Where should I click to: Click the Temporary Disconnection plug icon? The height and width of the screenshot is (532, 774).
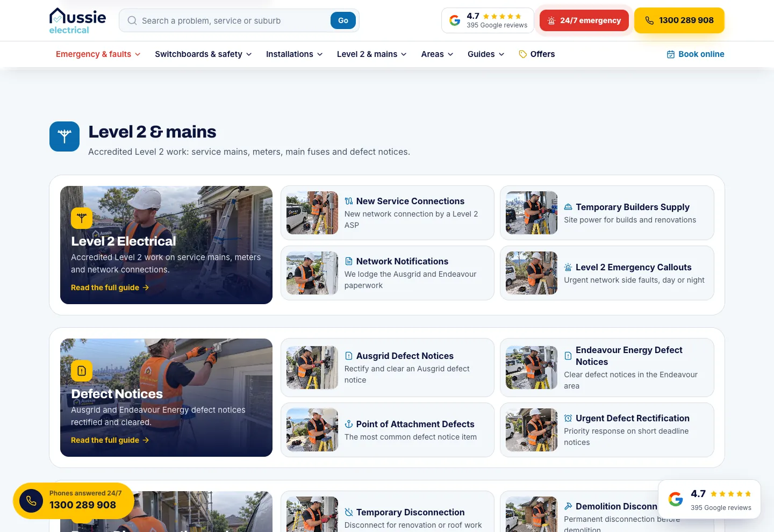[349, 512]
